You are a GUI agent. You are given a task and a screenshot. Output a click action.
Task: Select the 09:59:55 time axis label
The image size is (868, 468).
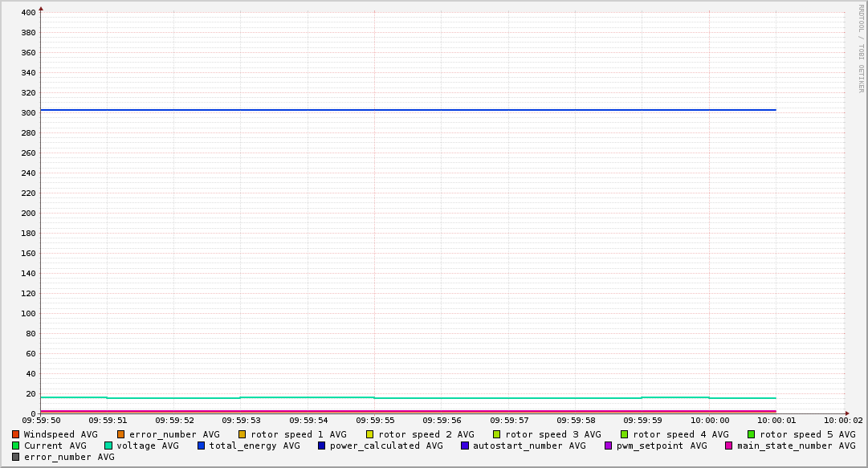click(x=374, y=420)
